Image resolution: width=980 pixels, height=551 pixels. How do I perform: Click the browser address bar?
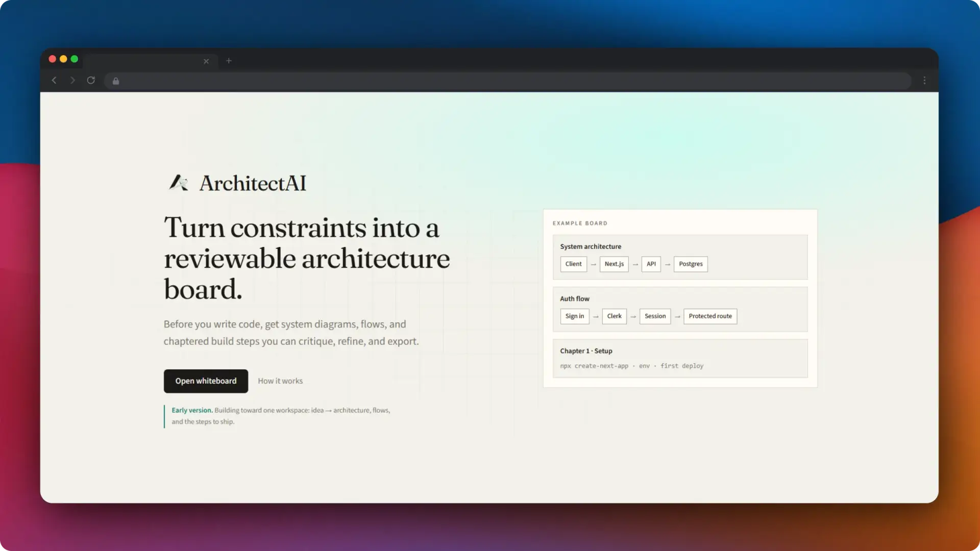coord(507,81)
